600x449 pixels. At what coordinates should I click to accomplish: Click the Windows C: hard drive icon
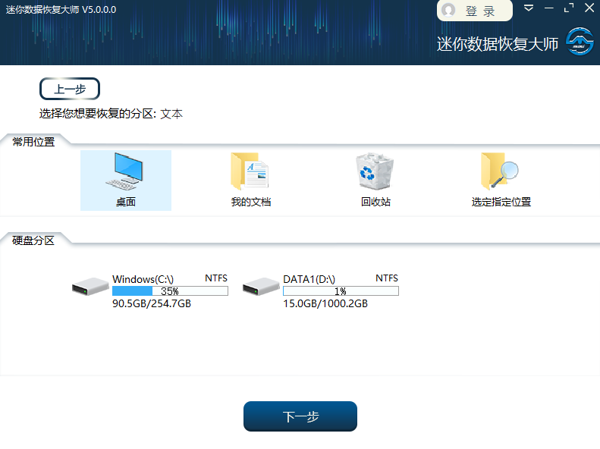coord(91,288)
